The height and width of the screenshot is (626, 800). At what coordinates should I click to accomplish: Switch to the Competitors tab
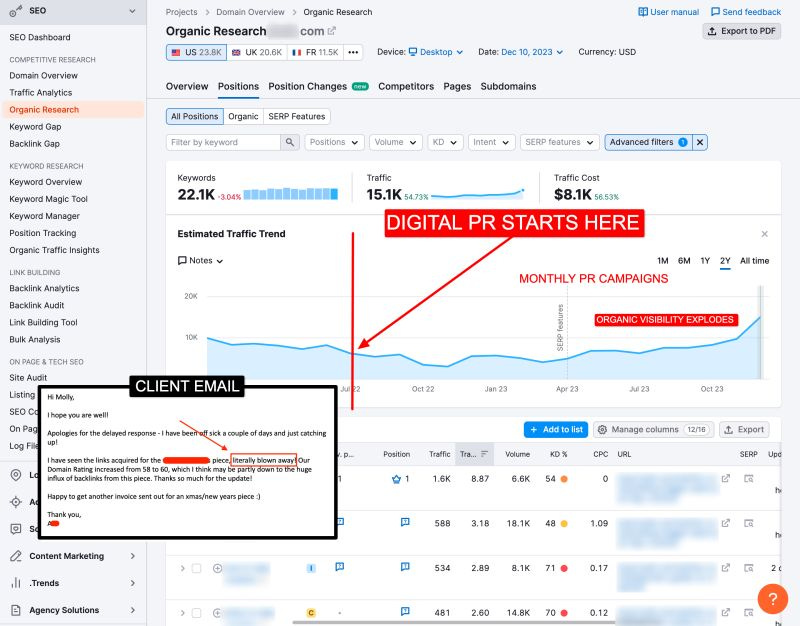tap(406, 86)
